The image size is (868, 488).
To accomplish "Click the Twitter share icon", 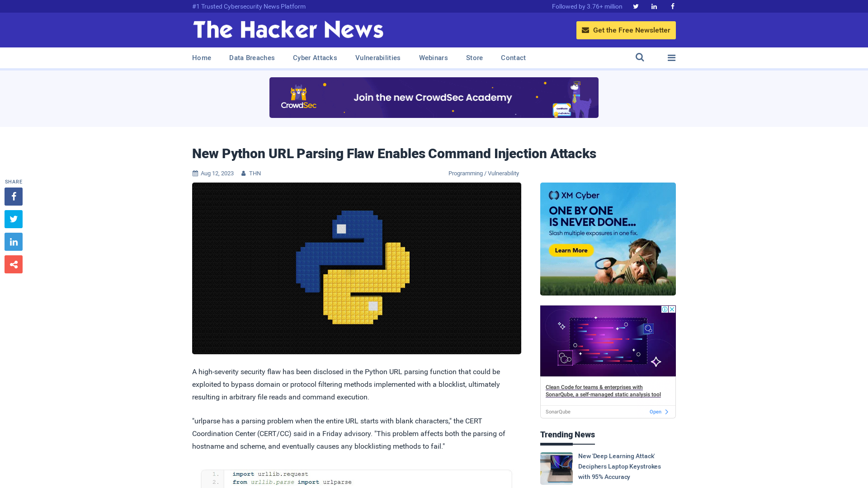I will coord(13,219).
